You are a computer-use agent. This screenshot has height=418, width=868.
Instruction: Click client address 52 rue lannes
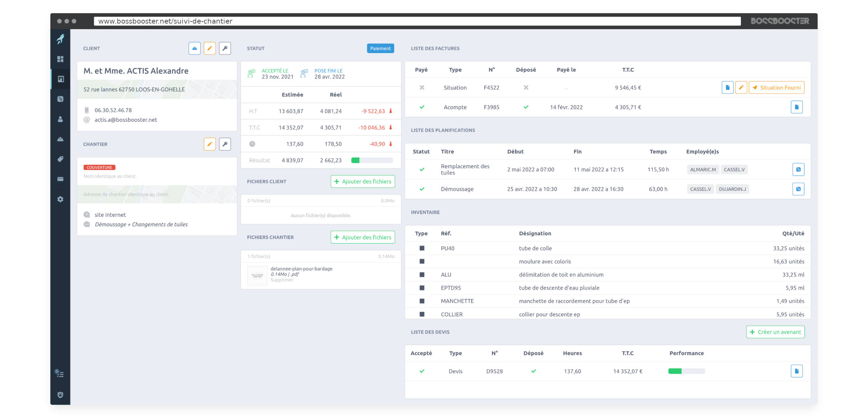(134, 89)
